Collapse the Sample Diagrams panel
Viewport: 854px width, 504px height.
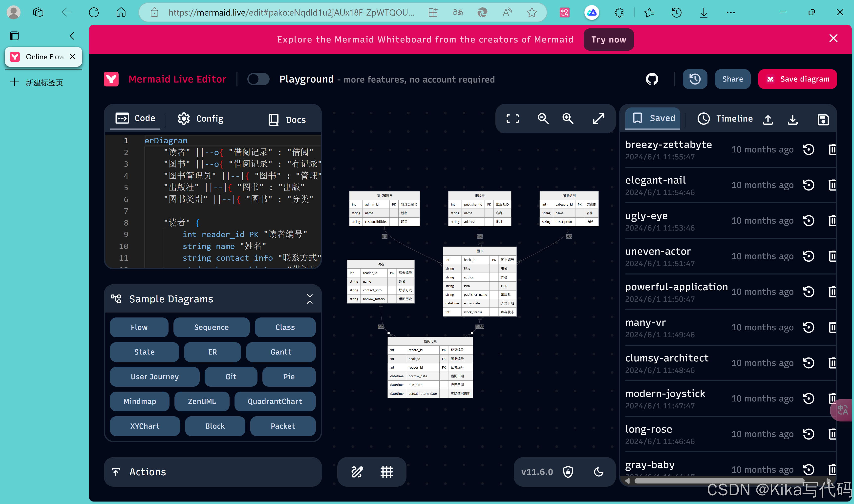click(309, 299)
